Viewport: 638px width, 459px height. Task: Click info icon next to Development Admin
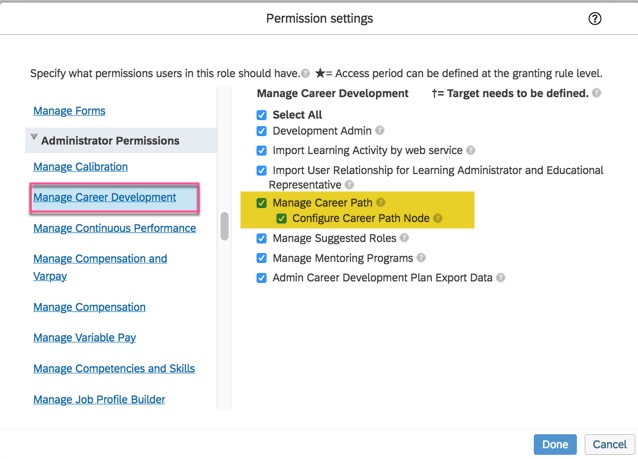tap(380, 131)
